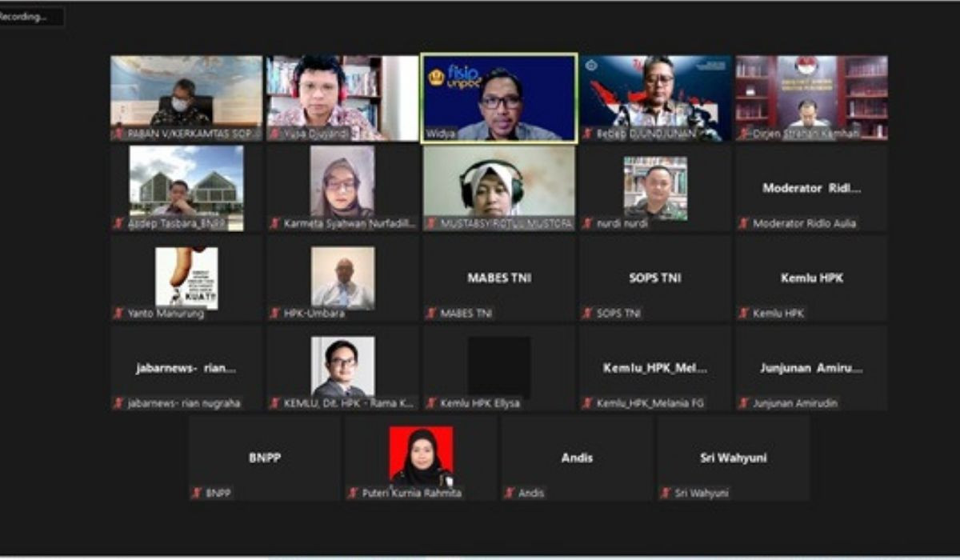Image resolution: width=960 pixels, height=560 pixels.
Task: Click the muted mic icon by Yanto Manurung
Action: tap(119, 314)
